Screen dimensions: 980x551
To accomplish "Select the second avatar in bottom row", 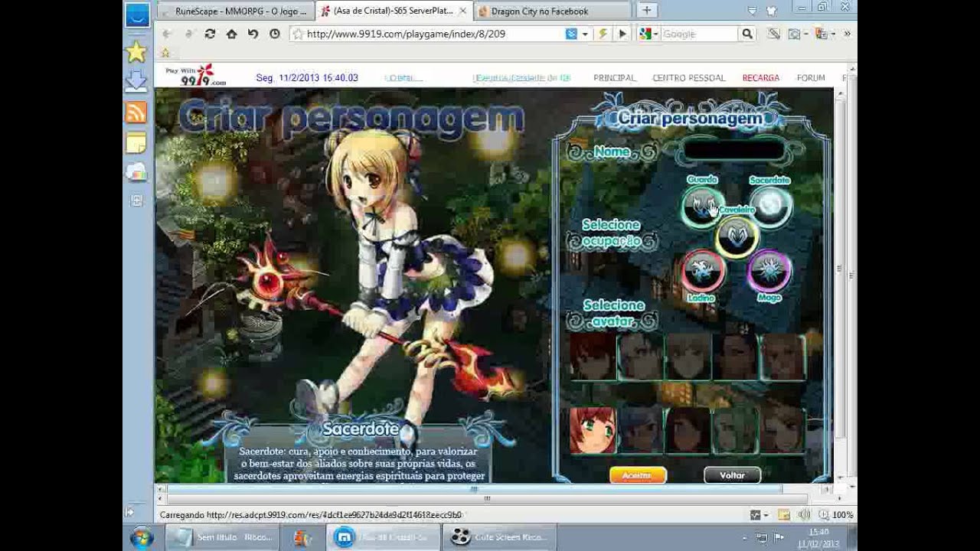I will pos(640,431).
